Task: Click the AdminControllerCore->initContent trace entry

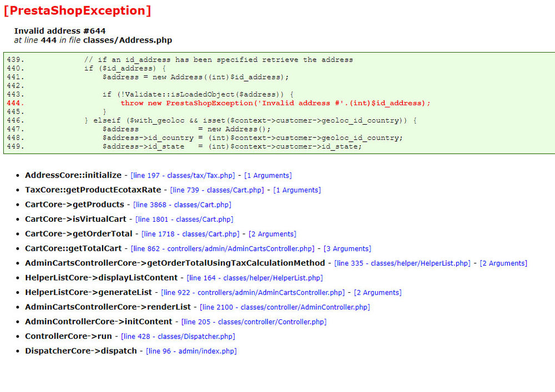Action: [x=99, y=322]
